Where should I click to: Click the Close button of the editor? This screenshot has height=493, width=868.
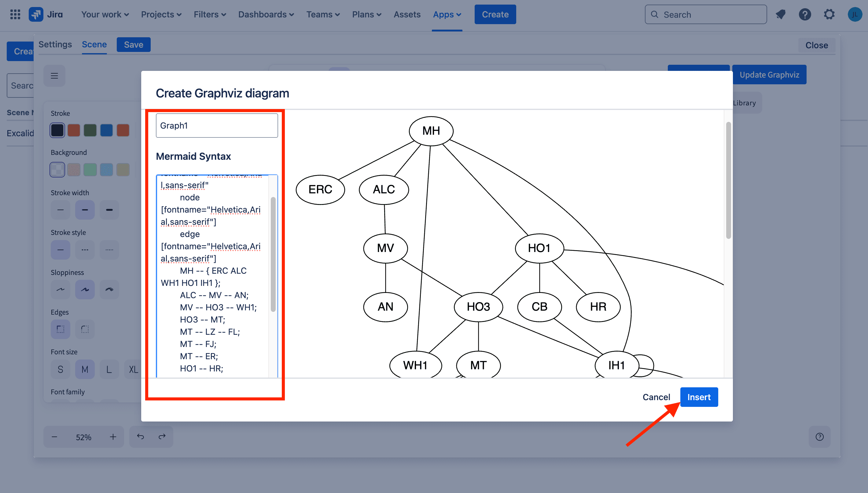click(817, 45)
